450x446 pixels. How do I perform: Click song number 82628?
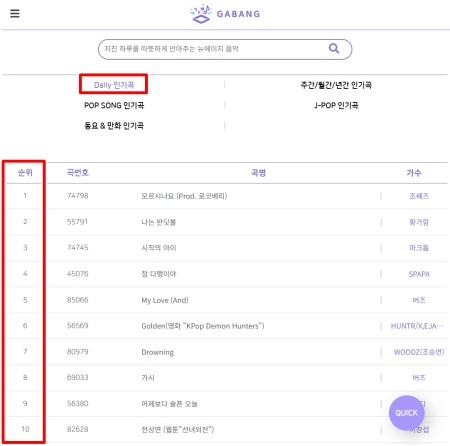point(78,429)
